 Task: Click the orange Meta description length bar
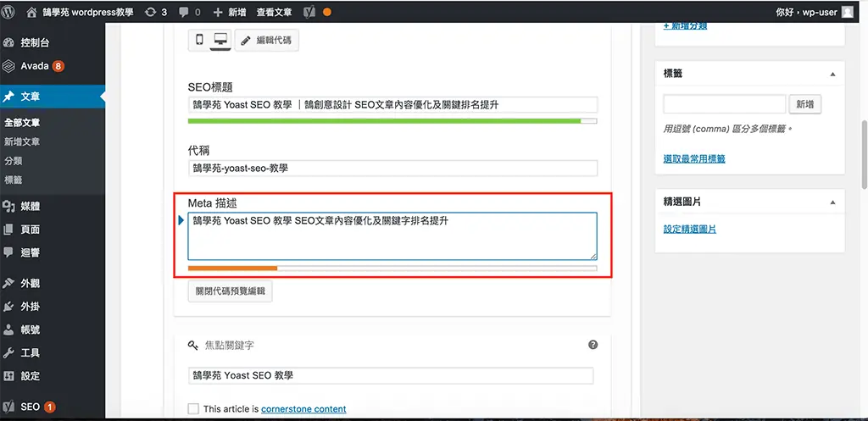pos(392,268)
